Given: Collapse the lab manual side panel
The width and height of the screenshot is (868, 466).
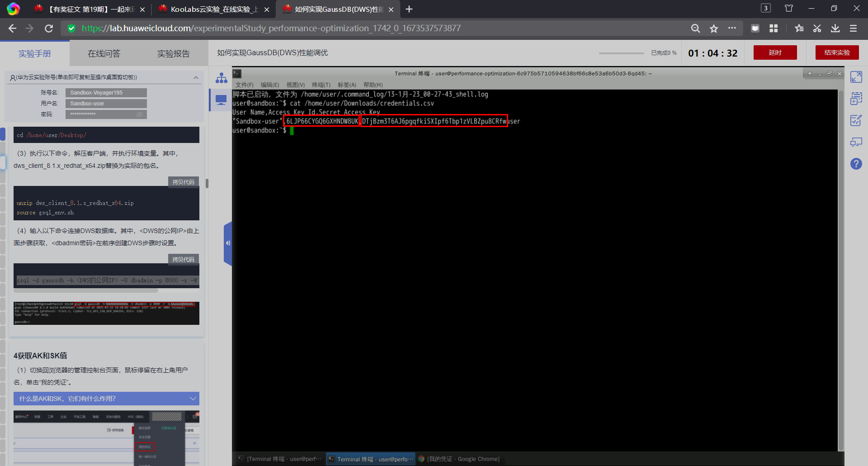Looking at the screenshot, I should click(228, 243).
